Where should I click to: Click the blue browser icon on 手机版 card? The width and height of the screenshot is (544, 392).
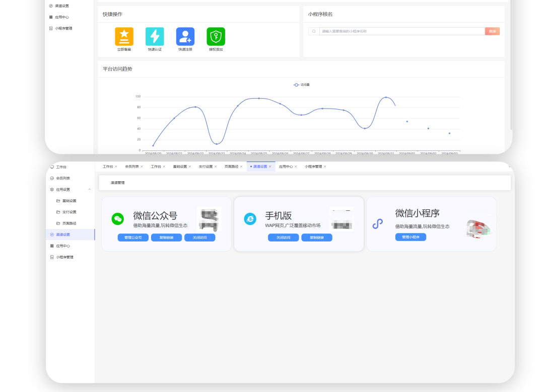tap(250, 219)
